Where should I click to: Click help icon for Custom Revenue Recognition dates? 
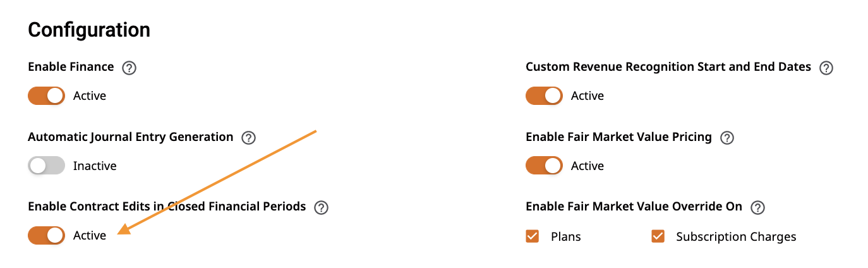pos(826,68)
